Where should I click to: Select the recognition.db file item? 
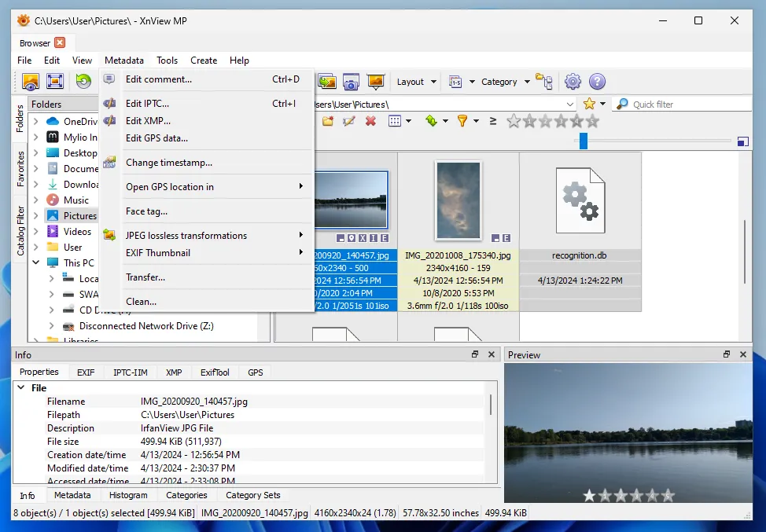click(x=580, y=232)
